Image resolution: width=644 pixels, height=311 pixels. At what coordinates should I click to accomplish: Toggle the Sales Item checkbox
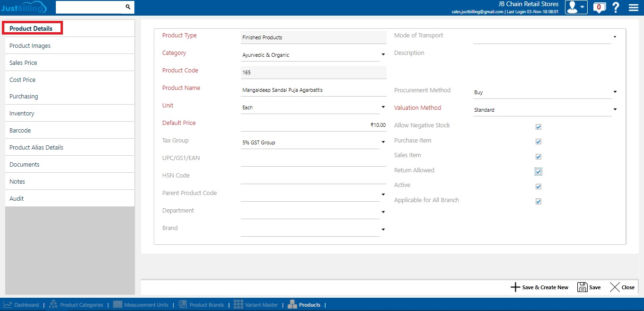(538, 157)
